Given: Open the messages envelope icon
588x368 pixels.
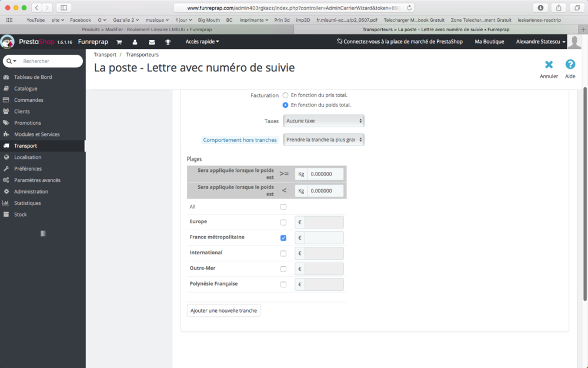Looking at the screenshot, I should tap(152, 42).
